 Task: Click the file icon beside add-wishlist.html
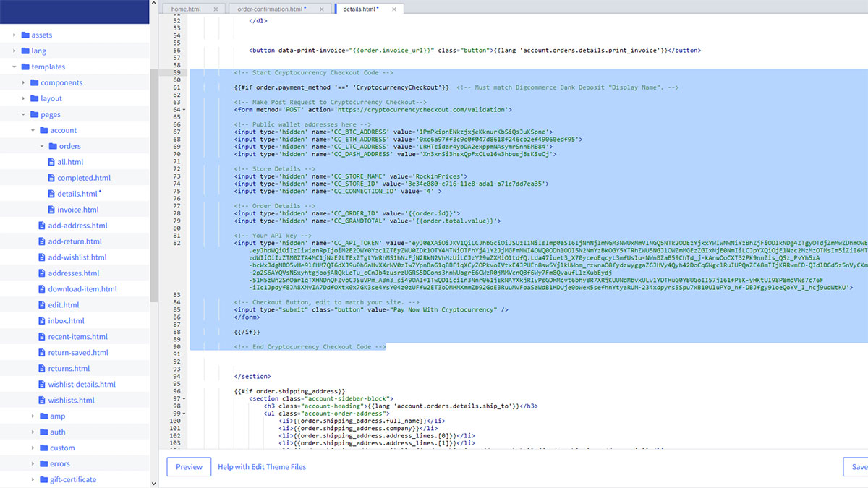pyautogui.click(x=42, y=257)
